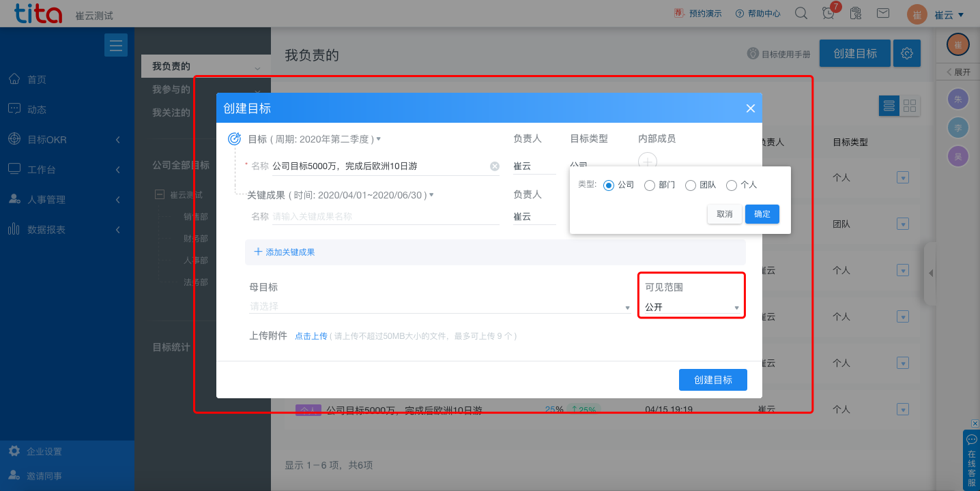The image size is (980, 491).
Task: Open the search magnifier icon
Action: pyautogui.click(x=802, y=13)
